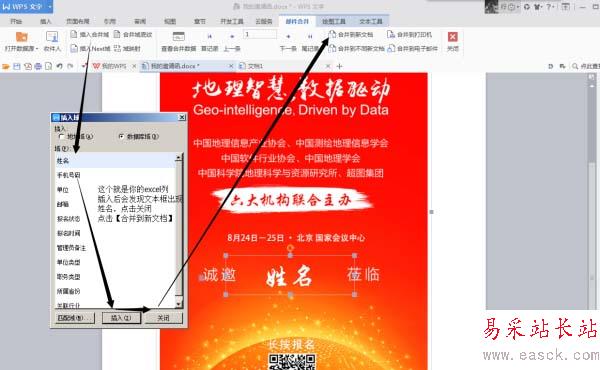Click record number input box in ribbon

click(260, 34)
